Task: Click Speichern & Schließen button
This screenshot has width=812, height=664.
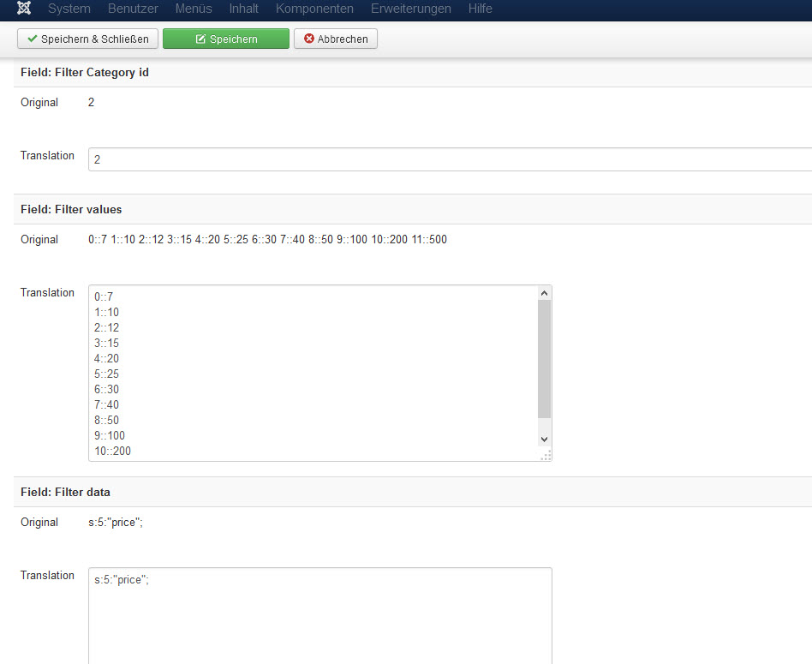Action: (87, 39)
